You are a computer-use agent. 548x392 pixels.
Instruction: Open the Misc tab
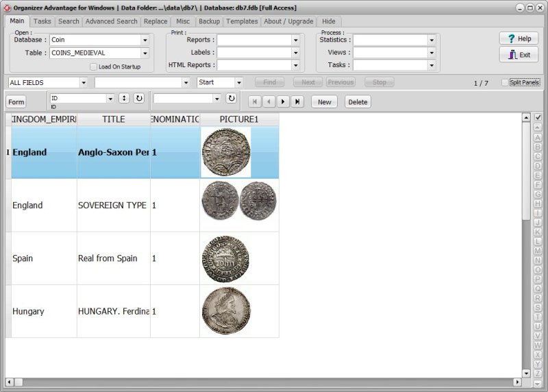[x=183, y=21]
